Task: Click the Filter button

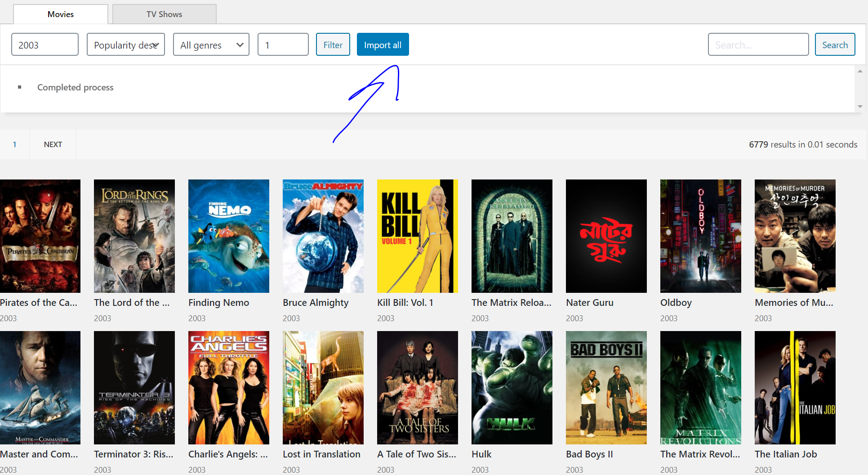Action: click(333, 45)
